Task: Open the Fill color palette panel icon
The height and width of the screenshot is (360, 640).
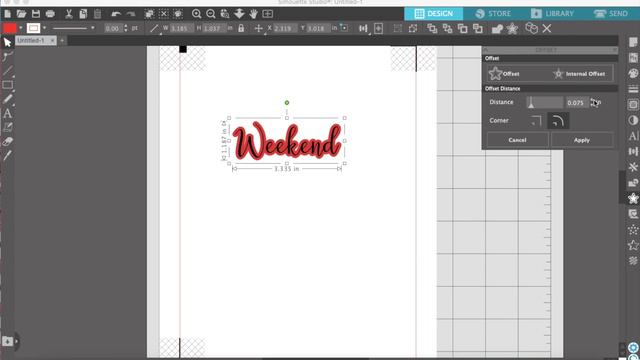Action: 633,73
